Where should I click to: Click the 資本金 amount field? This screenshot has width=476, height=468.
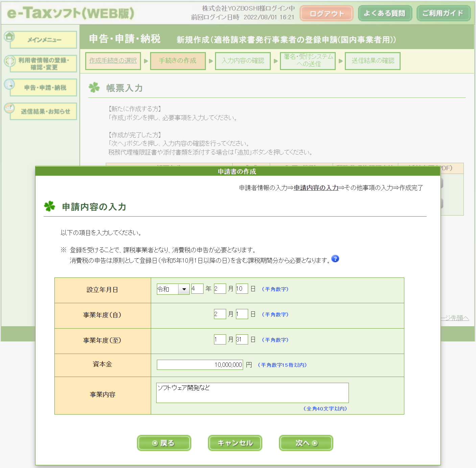click(x=200, y=365)
